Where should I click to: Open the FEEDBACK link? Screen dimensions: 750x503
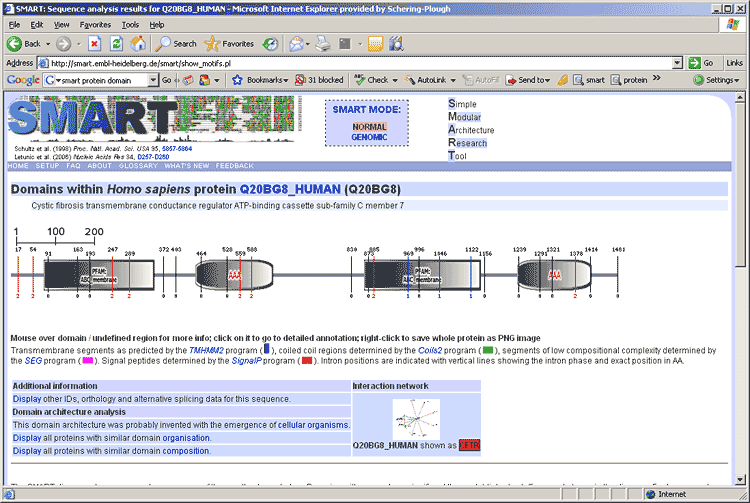click(234, 166)
